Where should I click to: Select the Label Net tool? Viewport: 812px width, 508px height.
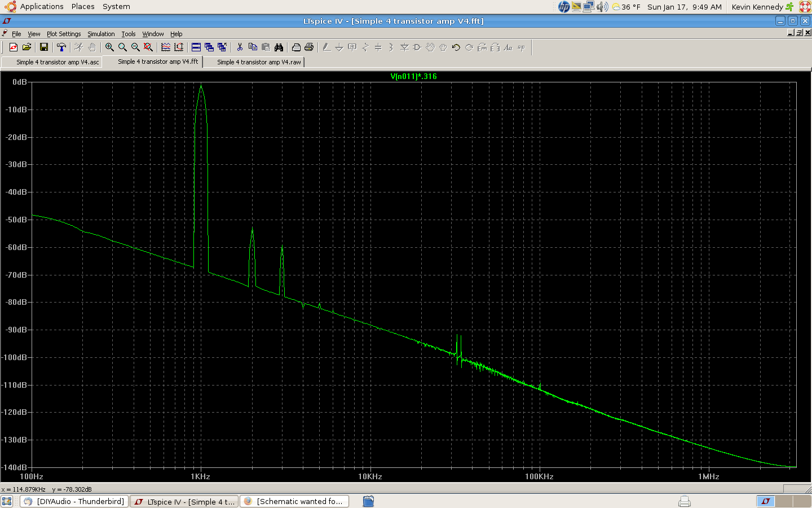[352, 47]
